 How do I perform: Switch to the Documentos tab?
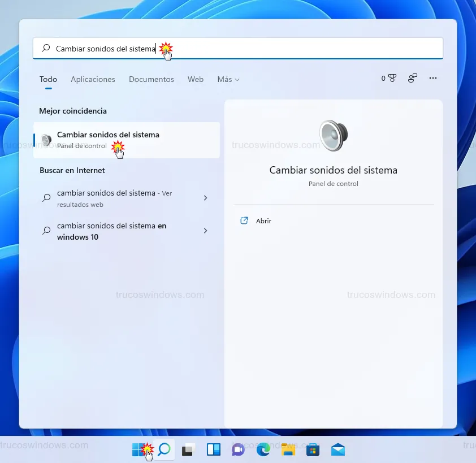click(x=152, y=80)
